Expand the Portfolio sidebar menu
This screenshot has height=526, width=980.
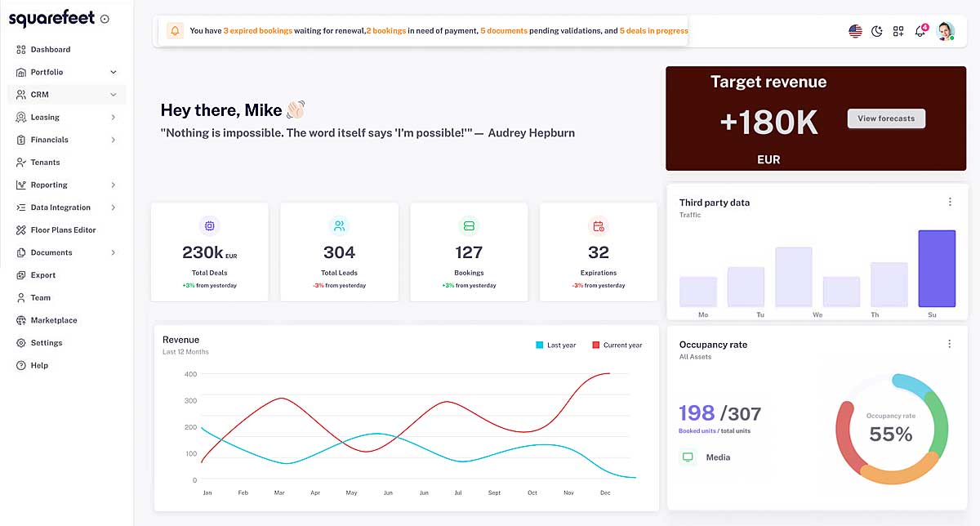[113, 72]
